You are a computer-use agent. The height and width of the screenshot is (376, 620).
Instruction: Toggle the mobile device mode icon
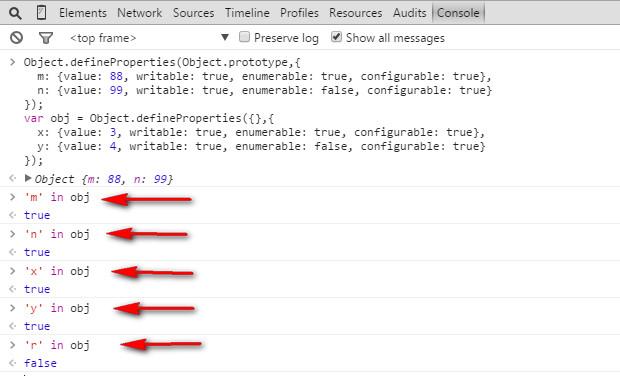pyautogui.click(x=41, y=13)
